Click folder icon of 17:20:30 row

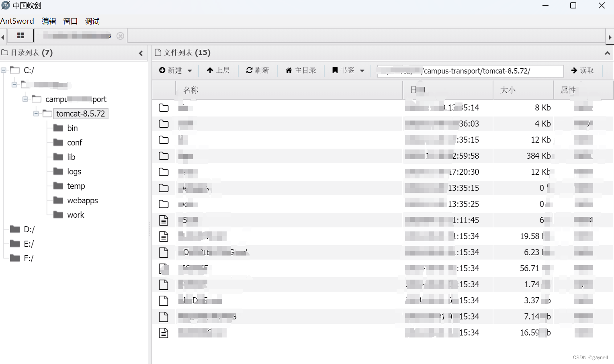coord(164,172)
